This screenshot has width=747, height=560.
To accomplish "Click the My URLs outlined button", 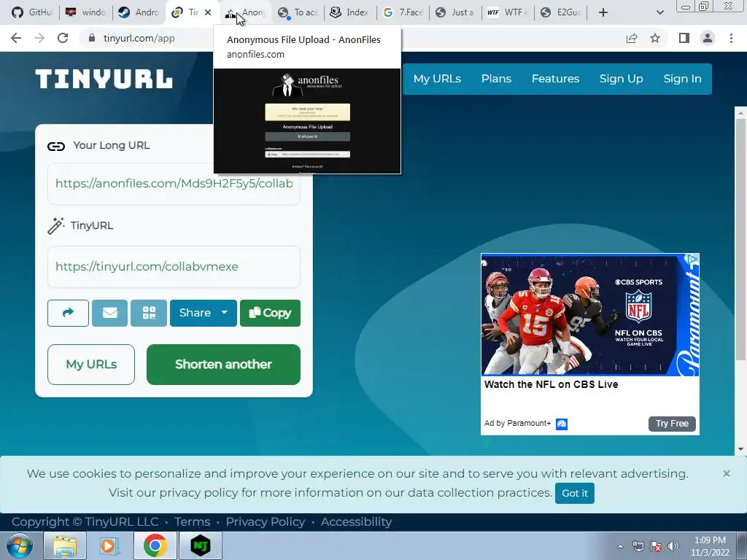I will point(91,365).
